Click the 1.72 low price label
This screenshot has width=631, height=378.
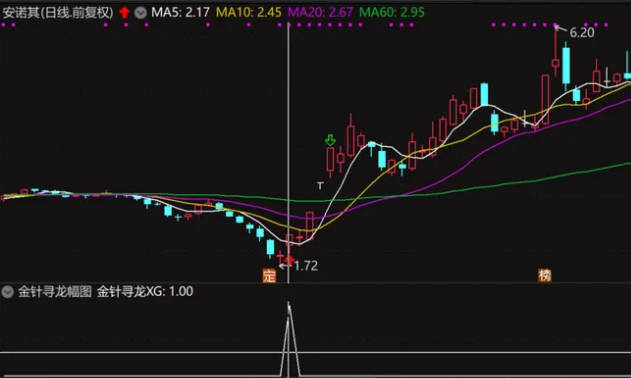(305, 266)
